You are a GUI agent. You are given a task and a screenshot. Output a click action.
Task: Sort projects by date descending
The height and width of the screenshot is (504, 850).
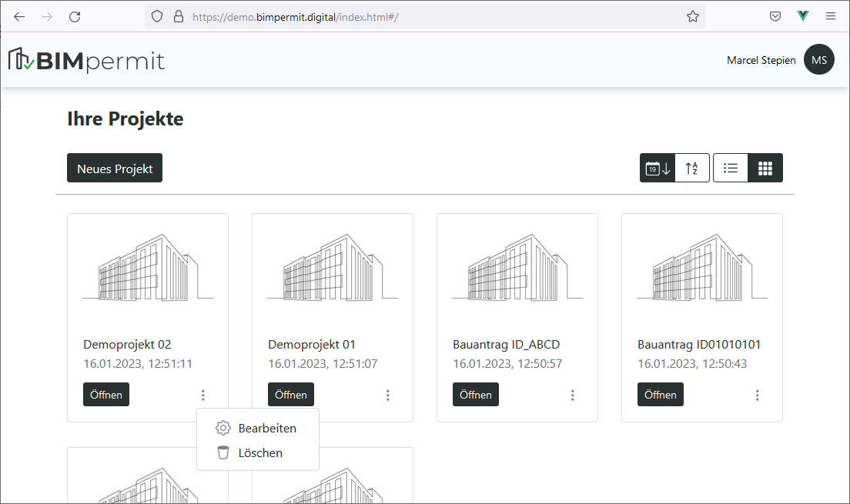pos(658,168)
